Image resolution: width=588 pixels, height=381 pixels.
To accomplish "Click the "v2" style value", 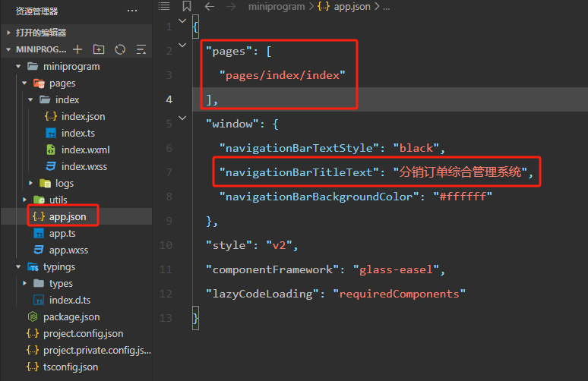I will 279,245.
